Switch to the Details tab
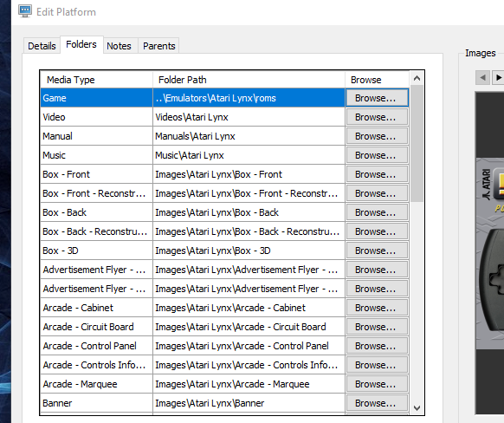Viewport: 504px width, 423px height. coord(42,46)
